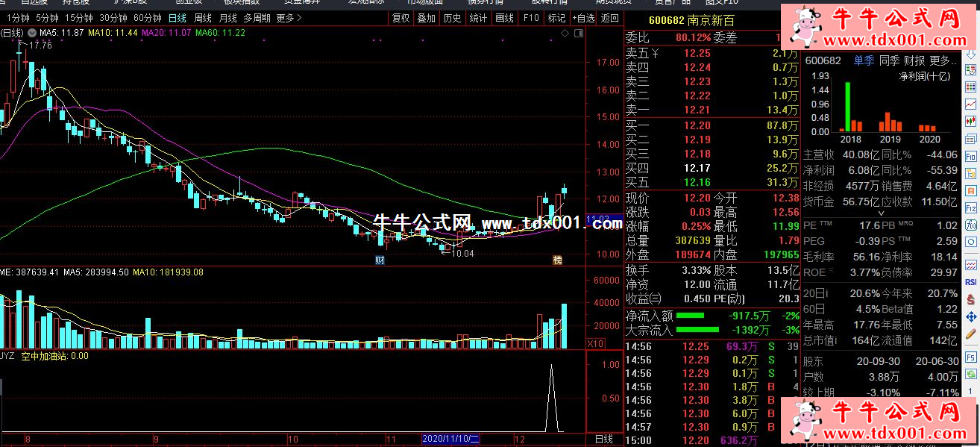This screenshot has width=980, height=447.
Task: Click the down arrow icon atop sidebar
Action: (971, 53)
